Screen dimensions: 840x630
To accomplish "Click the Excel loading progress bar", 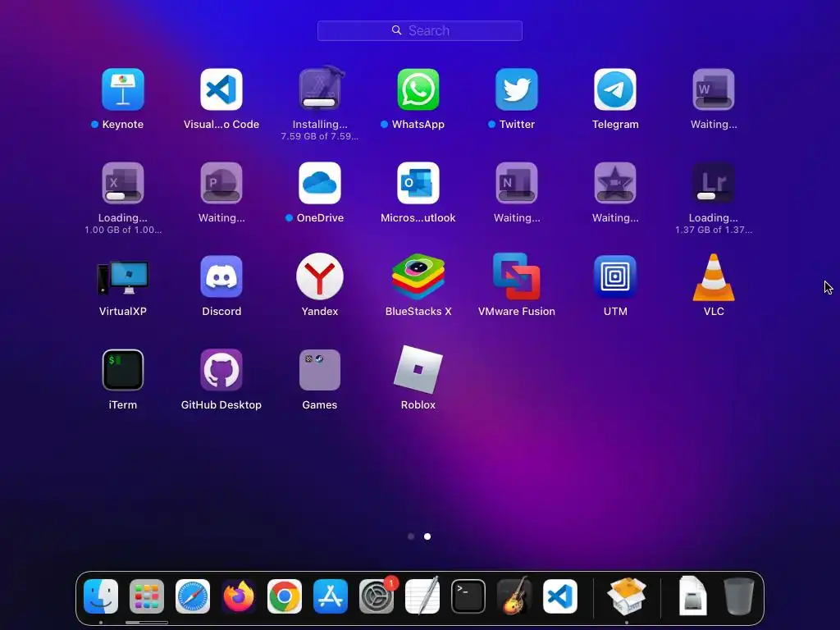I will (123, 196).
